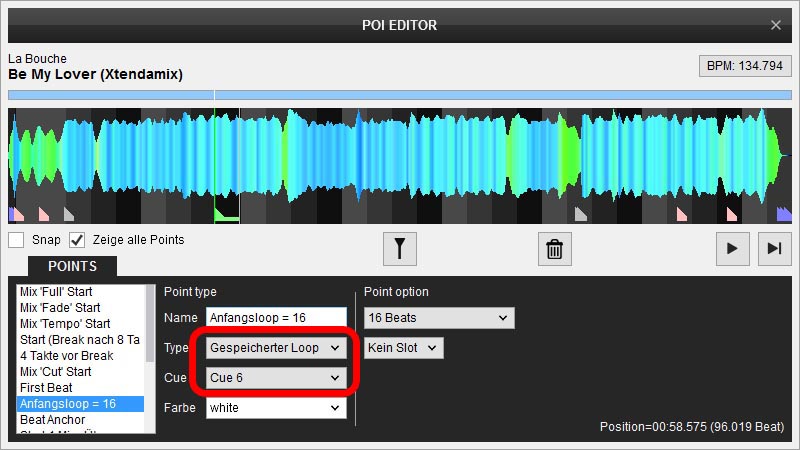Open the Cue 6 dropdown
Screen dimensions: 800x450
(276, 378)
